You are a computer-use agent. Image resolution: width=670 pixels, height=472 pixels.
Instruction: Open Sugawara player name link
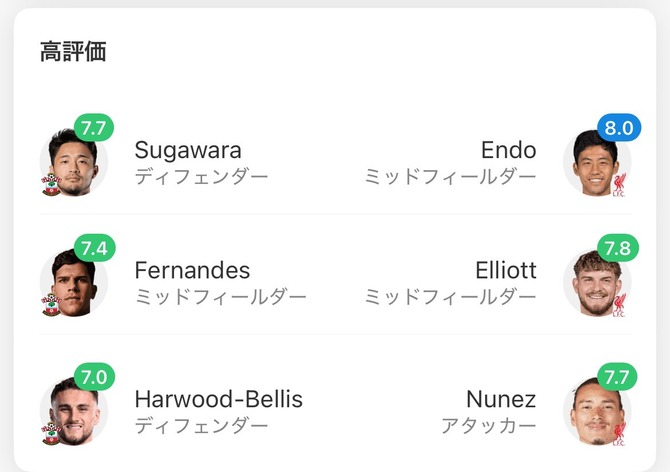[x=188, y=151]
